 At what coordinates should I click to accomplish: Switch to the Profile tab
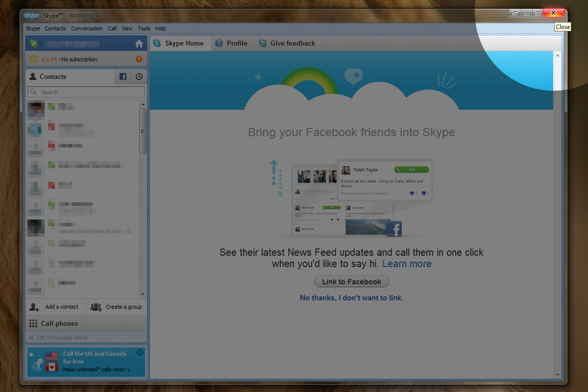click(232, 43)
